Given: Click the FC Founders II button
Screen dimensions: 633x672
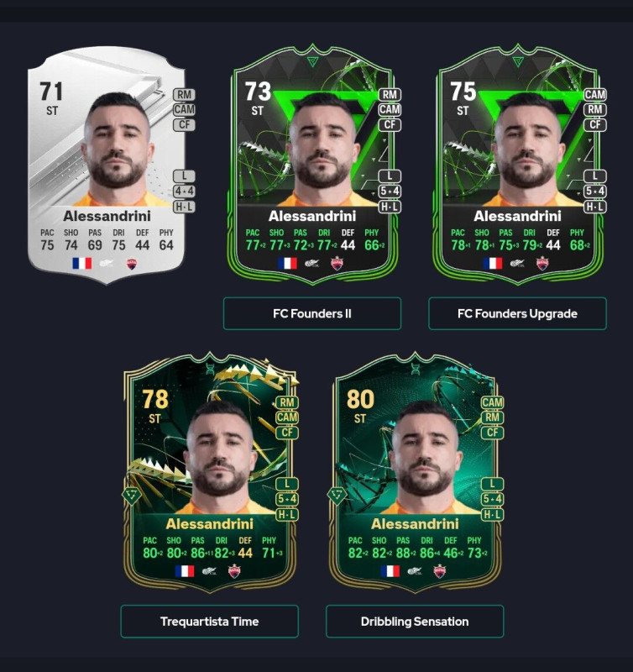Looking at the screenshot, I should tap(311, 313).
